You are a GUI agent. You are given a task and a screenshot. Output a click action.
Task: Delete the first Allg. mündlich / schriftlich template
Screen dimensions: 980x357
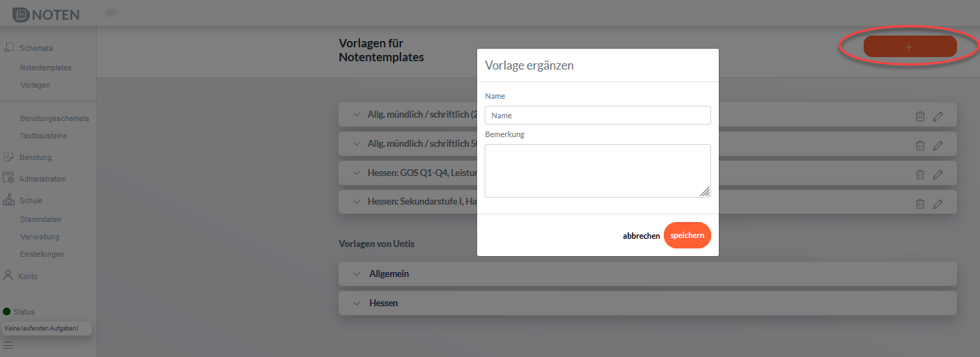[920, 116]
